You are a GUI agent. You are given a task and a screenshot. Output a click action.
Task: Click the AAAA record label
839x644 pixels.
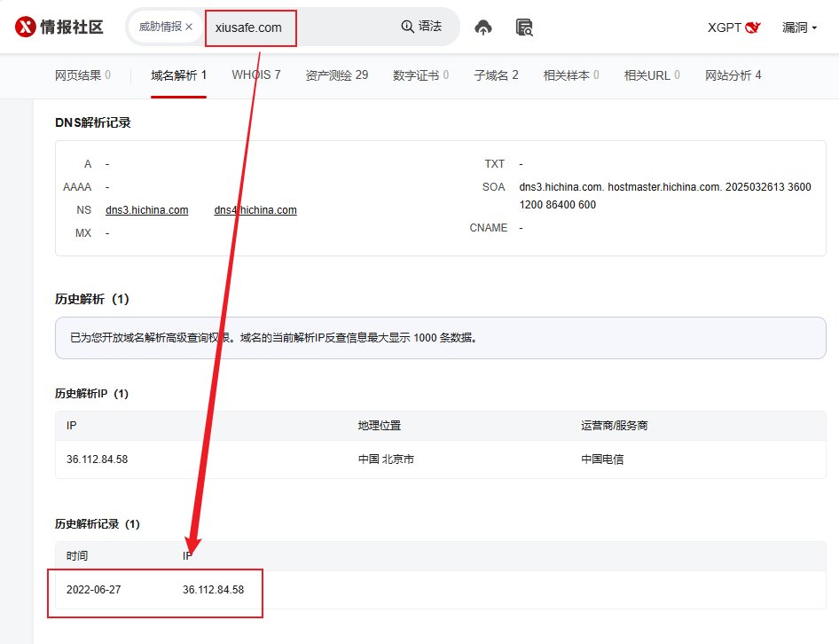77,187
